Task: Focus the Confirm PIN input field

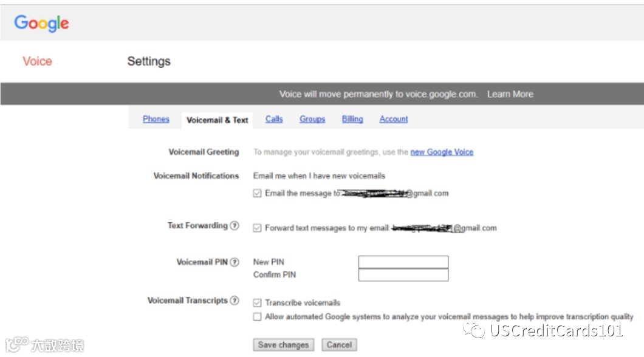Action: (x=403, y=275)
